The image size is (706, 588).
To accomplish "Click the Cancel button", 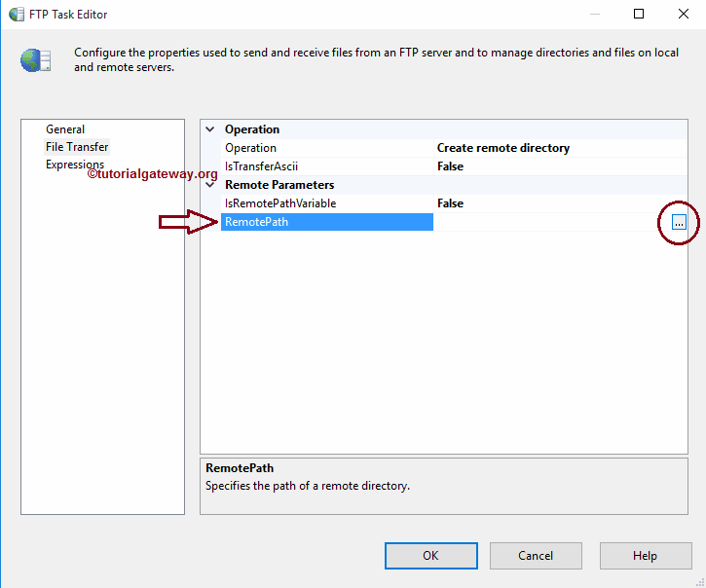I will coord(536,556).
